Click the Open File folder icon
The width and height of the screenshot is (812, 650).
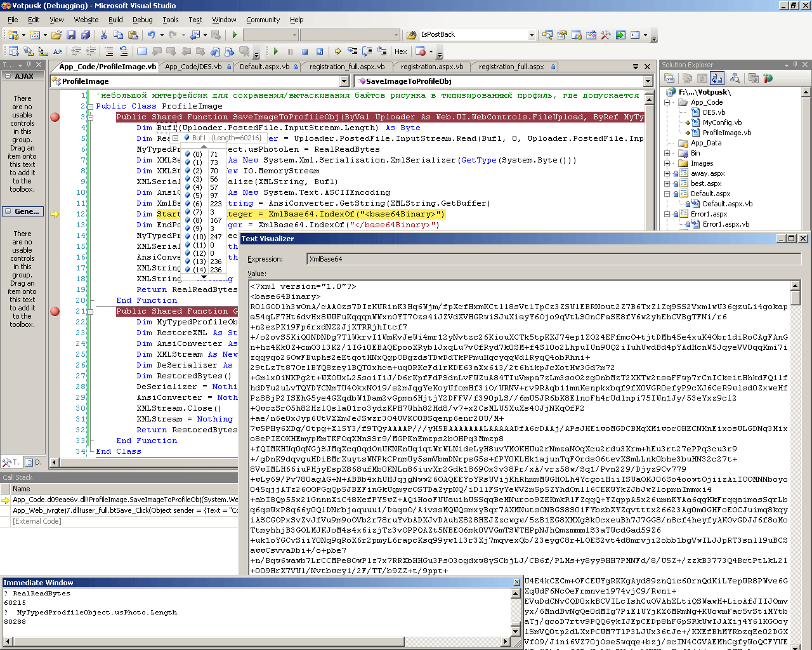56,35
